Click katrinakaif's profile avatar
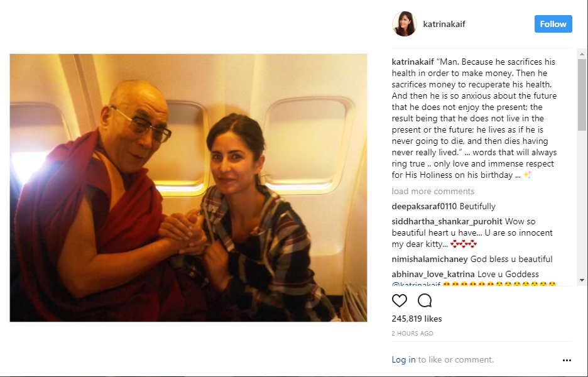588x377 pixels. (405, 24)
